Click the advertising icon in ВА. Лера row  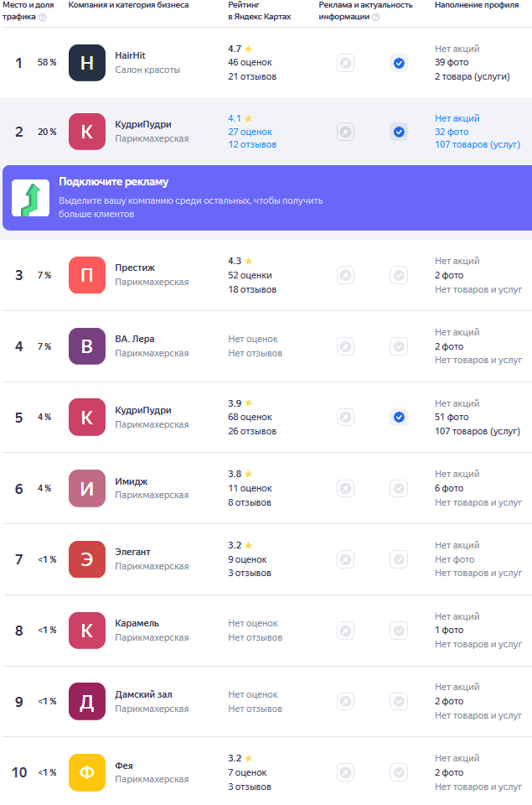tap(346, 346)
